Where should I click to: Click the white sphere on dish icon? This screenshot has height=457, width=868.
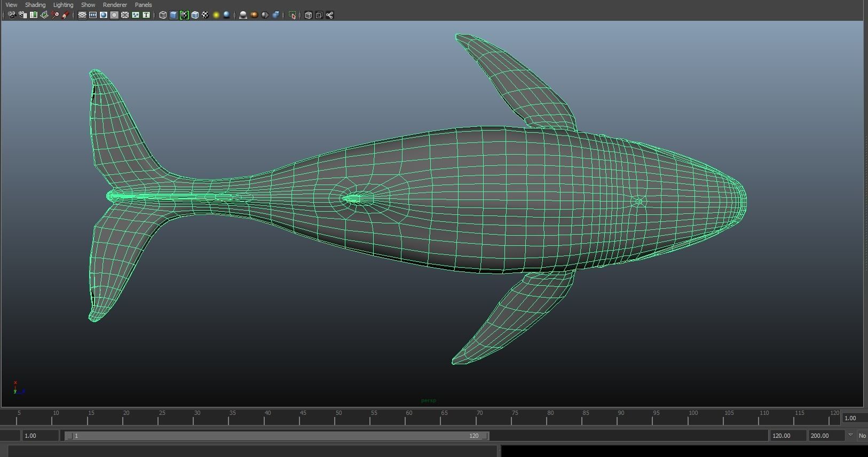click(243, 15)
